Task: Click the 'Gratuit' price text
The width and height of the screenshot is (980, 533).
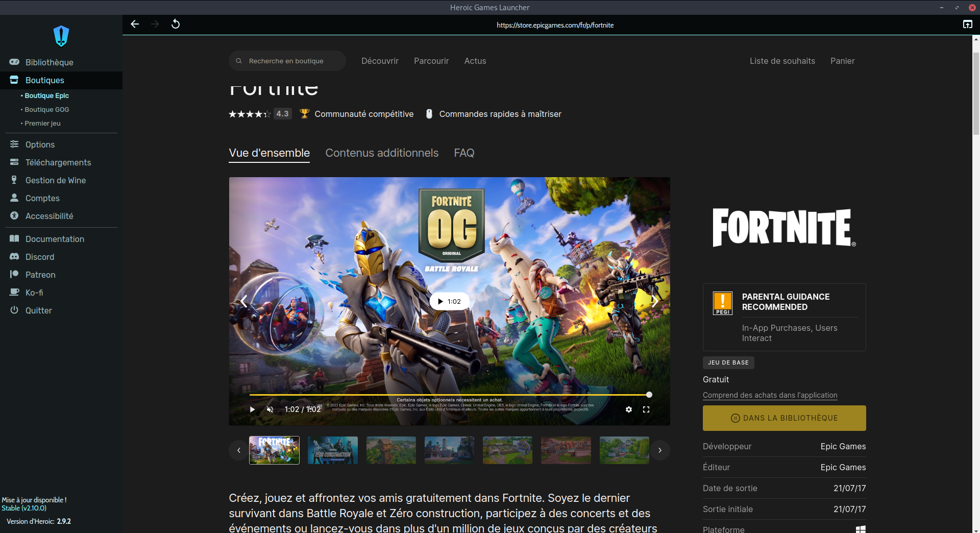Action: click(x=716, y=379)
